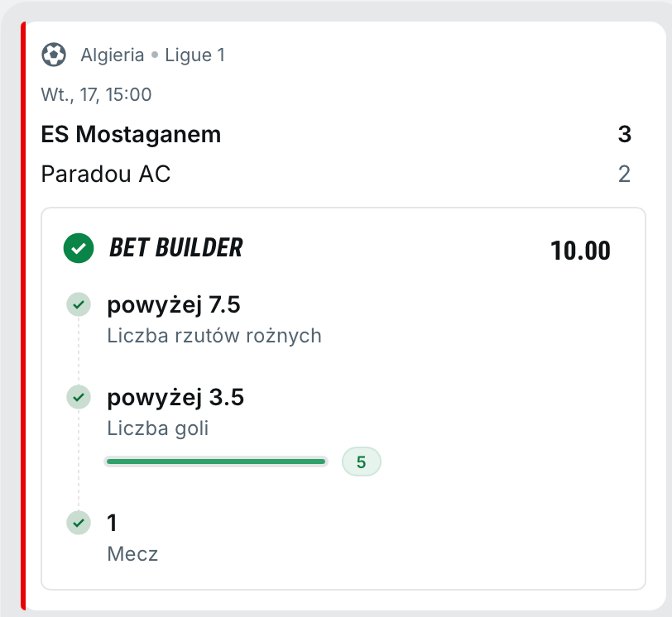
Task: Click the Mecz market label
Action: click(x=132, y=554)
